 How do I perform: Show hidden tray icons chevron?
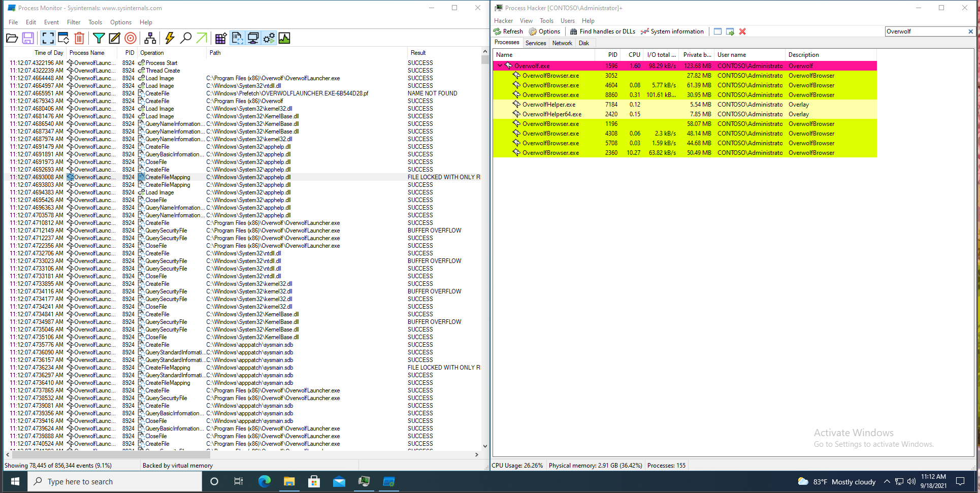click(887, 481)
